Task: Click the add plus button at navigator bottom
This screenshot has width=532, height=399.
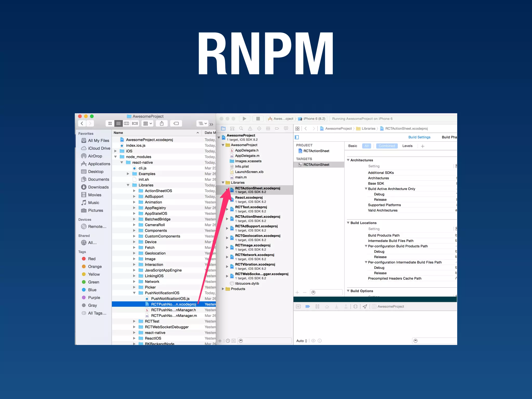Action: tap(220, 341)
